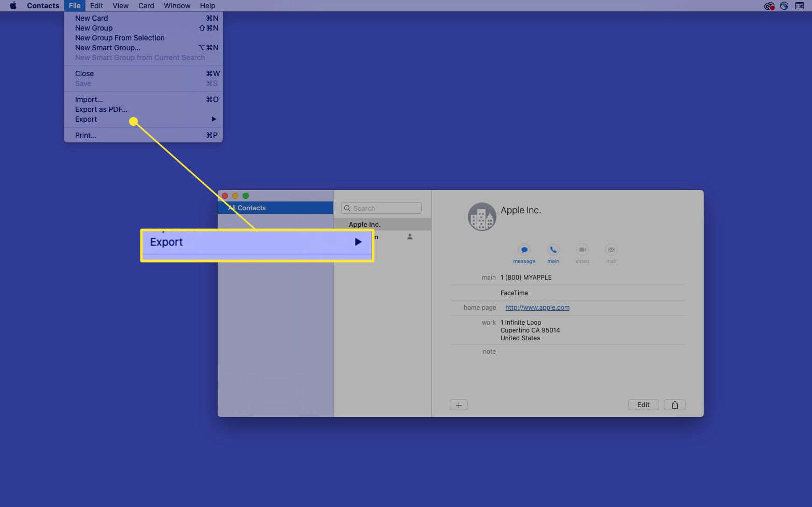The height and width of the screenshot is (507, 812).
Task: Open the Contacts app menu
Action: click(43, 6)
